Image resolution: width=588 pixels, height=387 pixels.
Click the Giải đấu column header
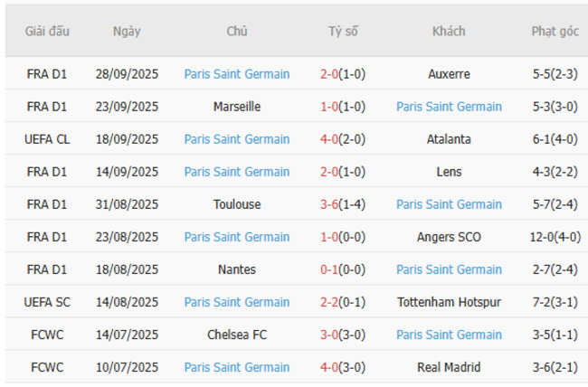pos(47,31)
